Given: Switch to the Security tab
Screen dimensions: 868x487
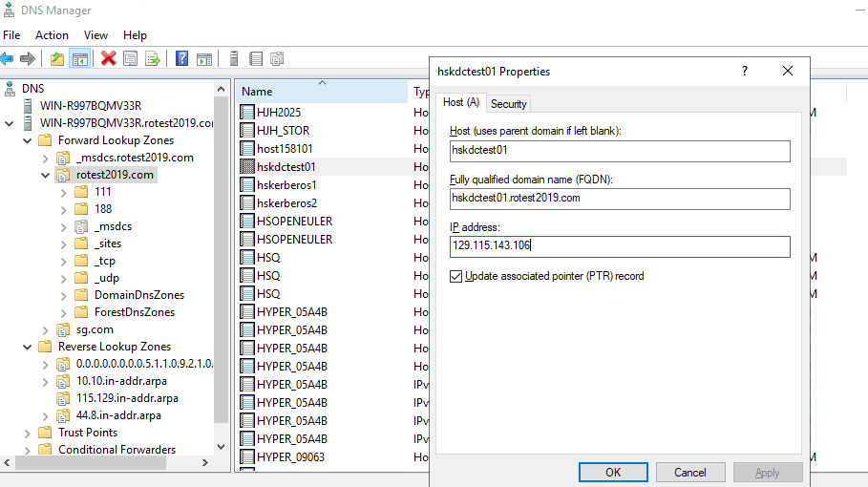Looking at the screenshot, I should [x=508, y=104].
